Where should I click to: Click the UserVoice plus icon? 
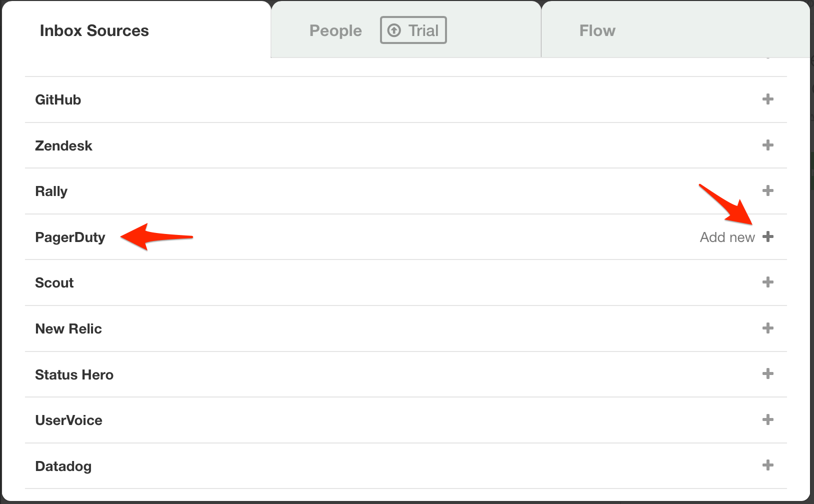tap(767, 419)
